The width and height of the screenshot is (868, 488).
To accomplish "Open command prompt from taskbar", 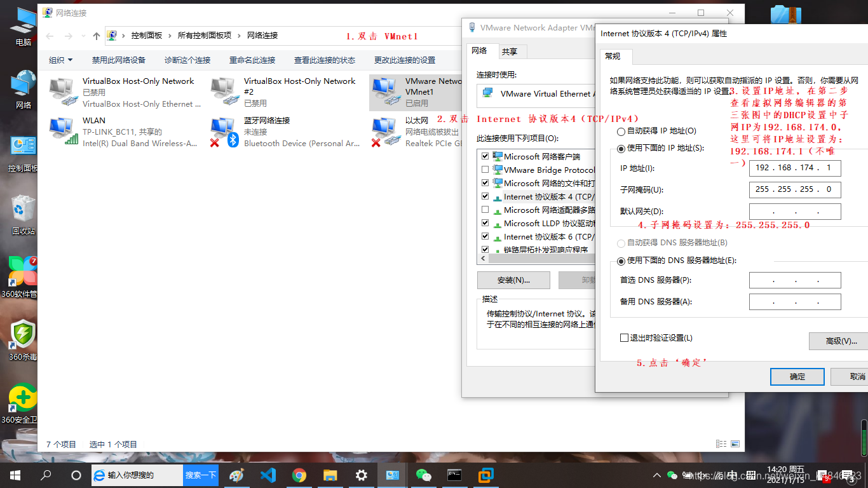I will [454, 475].
